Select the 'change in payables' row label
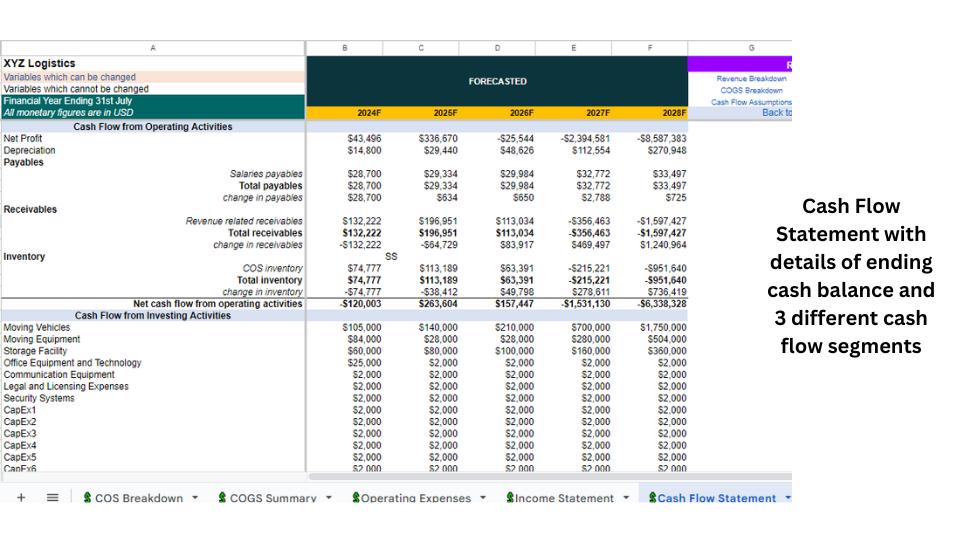 point(263,198)
